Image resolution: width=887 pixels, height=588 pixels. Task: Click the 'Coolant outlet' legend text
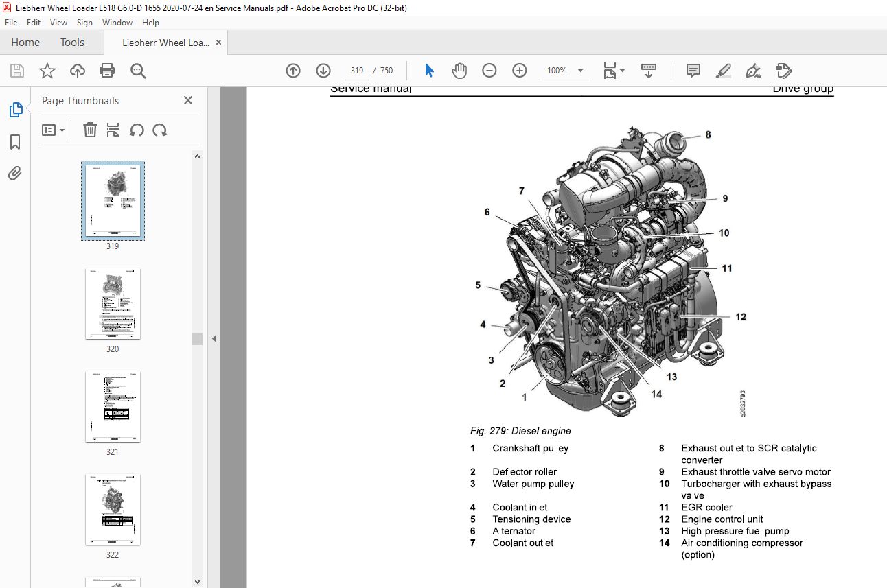[x=523, y=543]
